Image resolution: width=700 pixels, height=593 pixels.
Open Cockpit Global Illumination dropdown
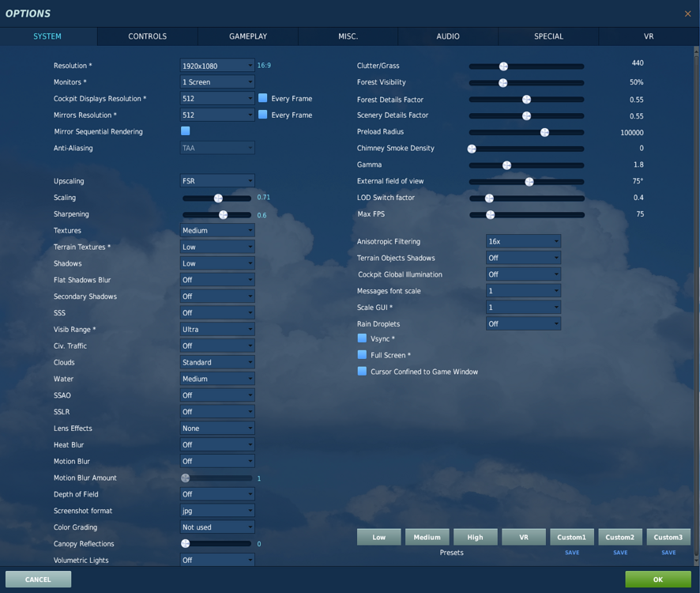(x=523, y=274)
